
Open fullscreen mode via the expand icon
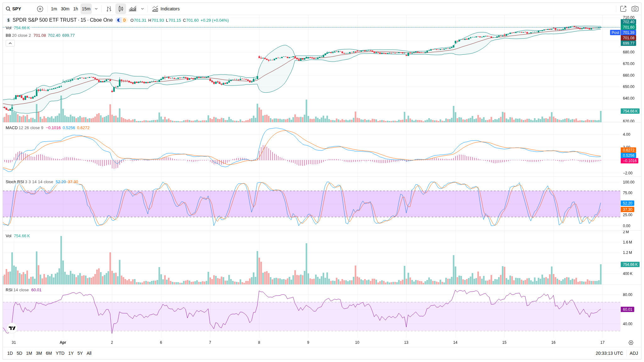pyautogui.click(x=623, y=9)
